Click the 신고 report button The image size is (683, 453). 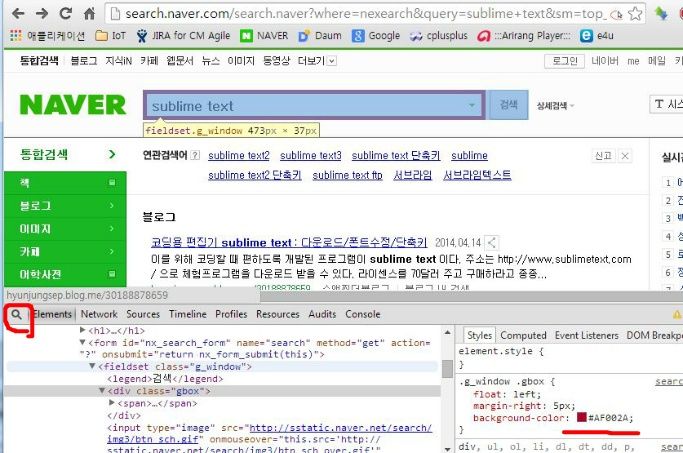[603, 156]
